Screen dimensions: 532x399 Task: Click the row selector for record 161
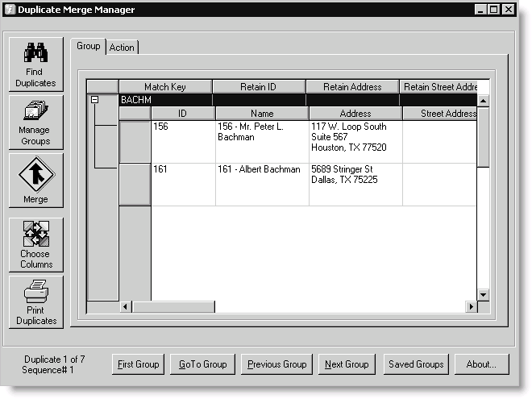(135, 185)
